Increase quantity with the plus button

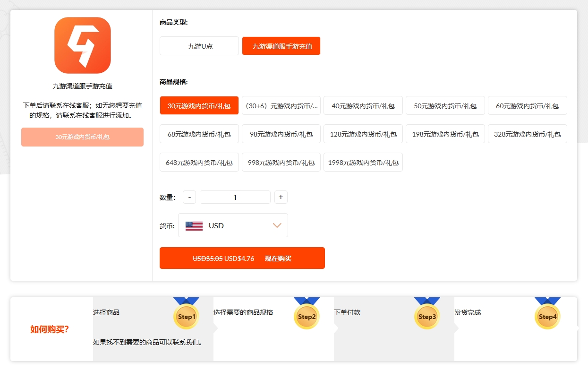(x=281, y=197)
